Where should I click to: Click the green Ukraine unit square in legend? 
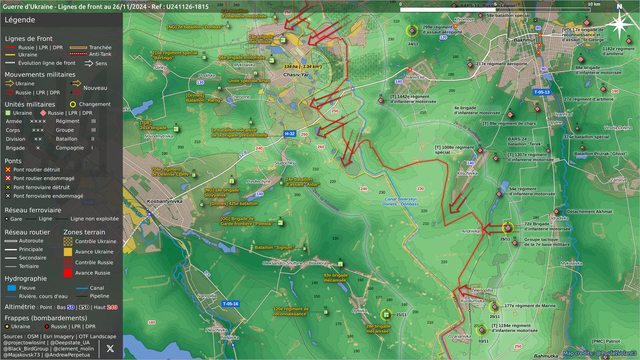(8, 113)
